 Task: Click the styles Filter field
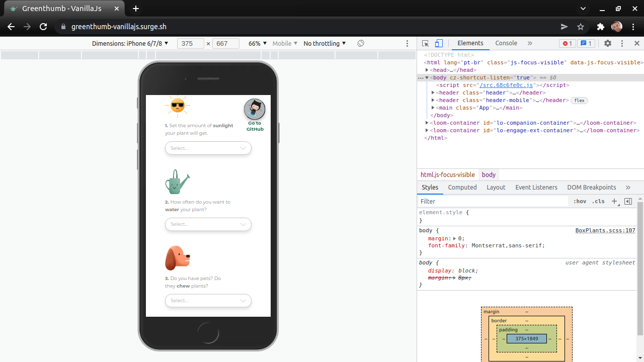493,201
